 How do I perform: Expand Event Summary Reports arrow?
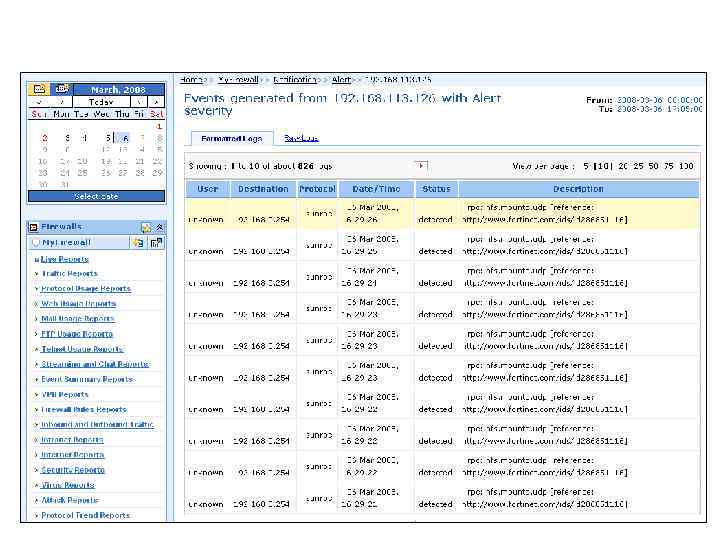click(x=36, y=379)
